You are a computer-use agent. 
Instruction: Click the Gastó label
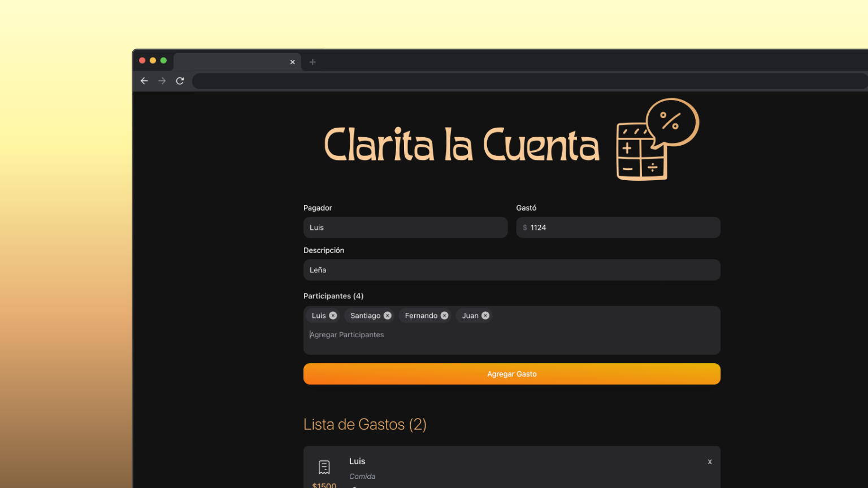click(x=526, y=208)
